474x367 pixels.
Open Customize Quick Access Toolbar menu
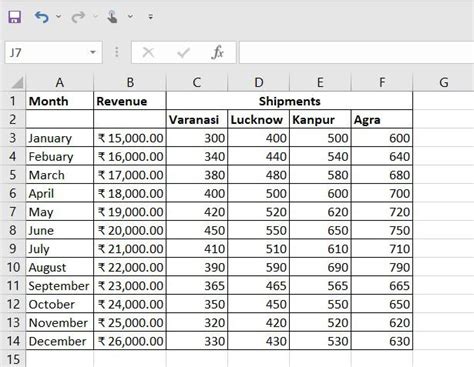(151, 16)
